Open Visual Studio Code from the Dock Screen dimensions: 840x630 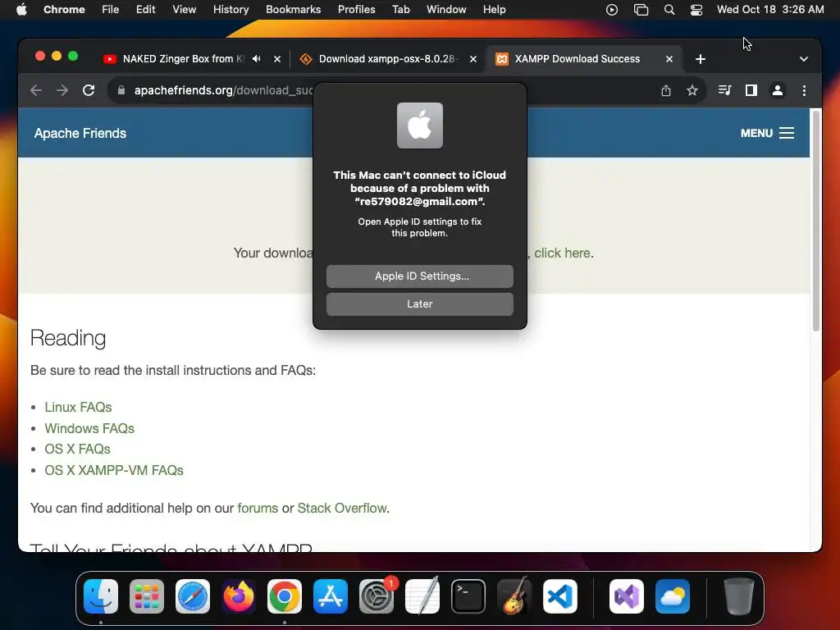click(x=559, y=596)
